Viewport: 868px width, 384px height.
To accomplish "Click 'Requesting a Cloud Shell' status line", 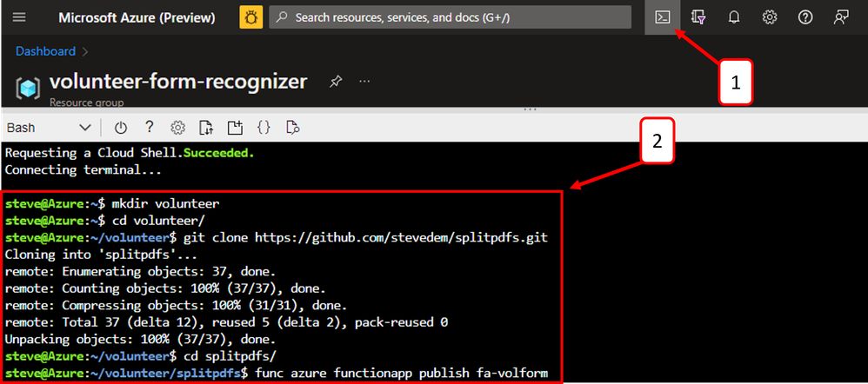I will (130, 153).
